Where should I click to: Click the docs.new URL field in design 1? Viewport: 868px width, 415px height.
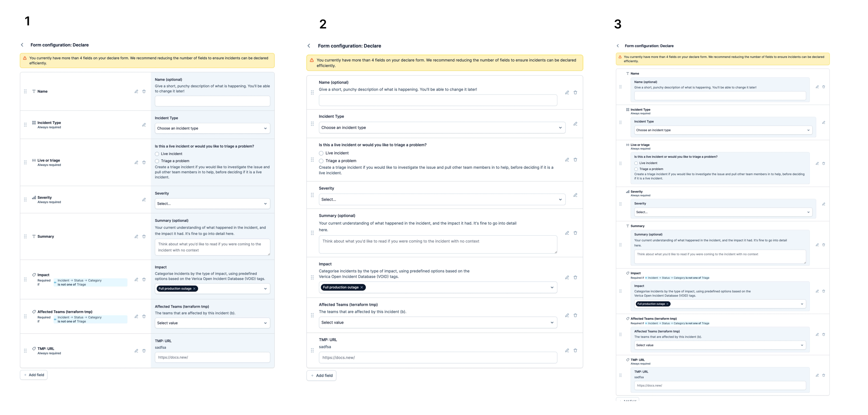pyautogui.click(x=212, y=357)
